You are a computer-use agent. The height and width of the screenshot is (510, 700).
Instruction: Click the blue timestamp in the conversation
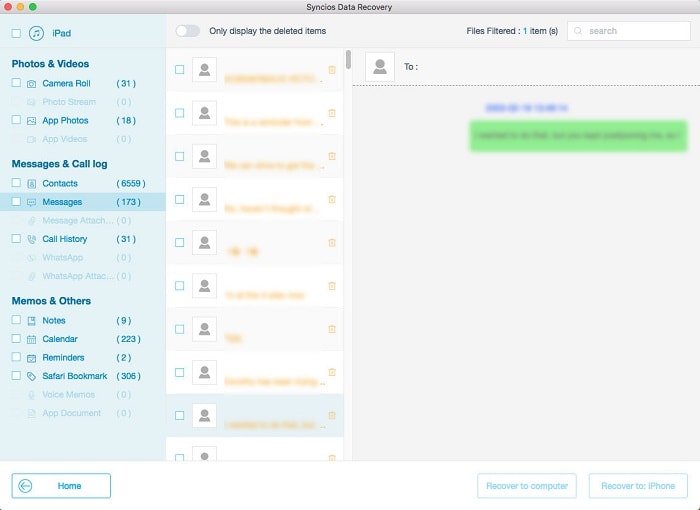(526, 108)
